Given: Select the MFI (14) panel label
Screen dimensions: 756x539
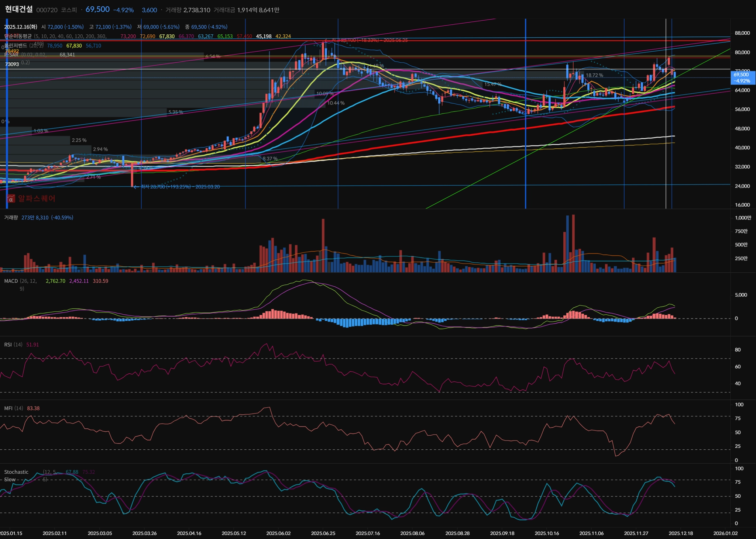Looking at the screenshot, I should pyautogui.click(x=13, y=408).
